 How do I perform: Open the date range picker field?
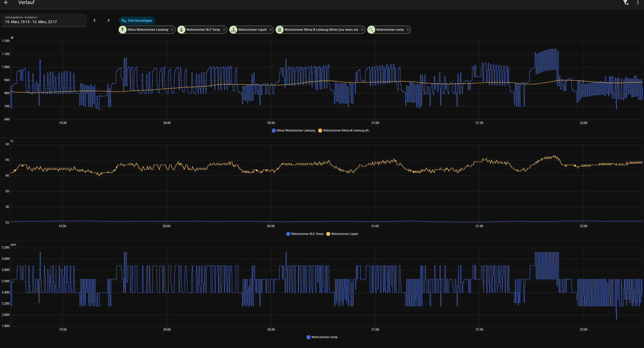coord(44,20)
